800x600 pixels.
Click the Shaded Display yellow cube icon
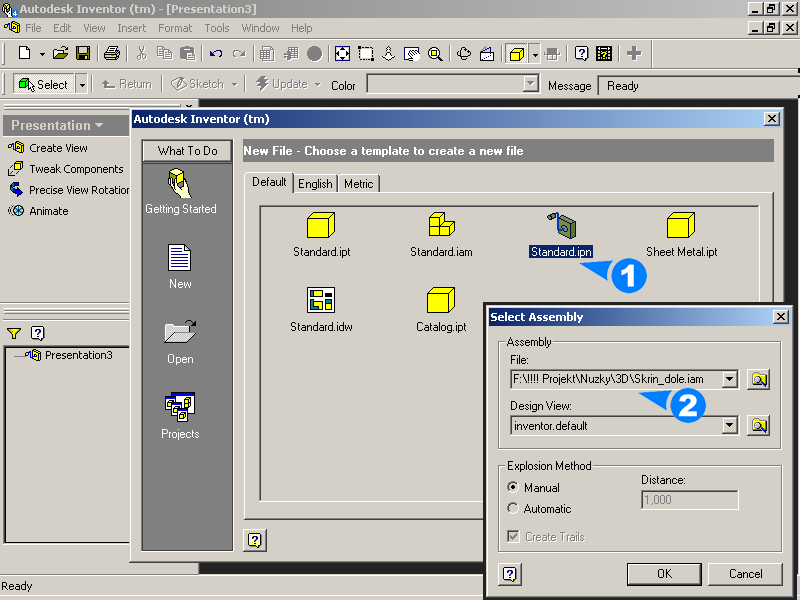516,53
